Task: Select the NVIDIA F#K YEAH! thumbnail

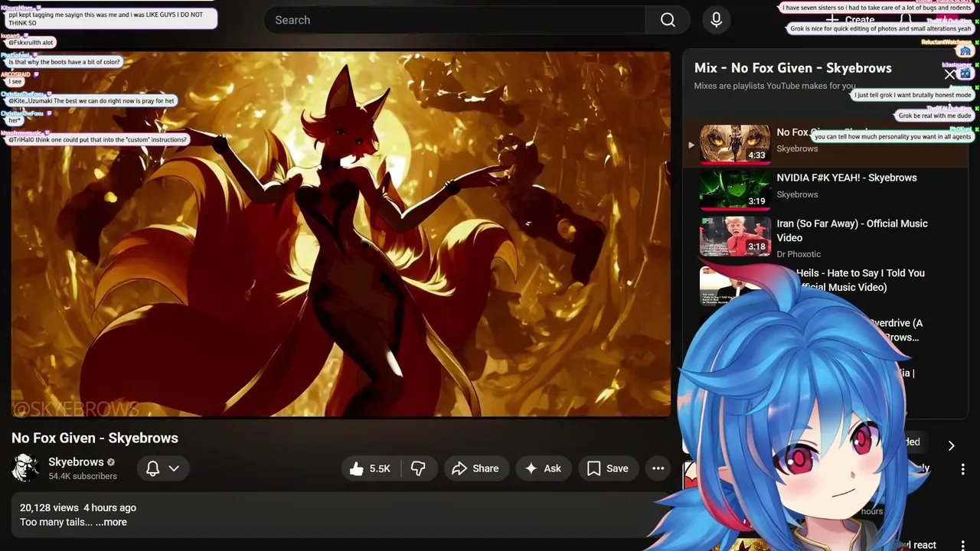Action: 735,189
